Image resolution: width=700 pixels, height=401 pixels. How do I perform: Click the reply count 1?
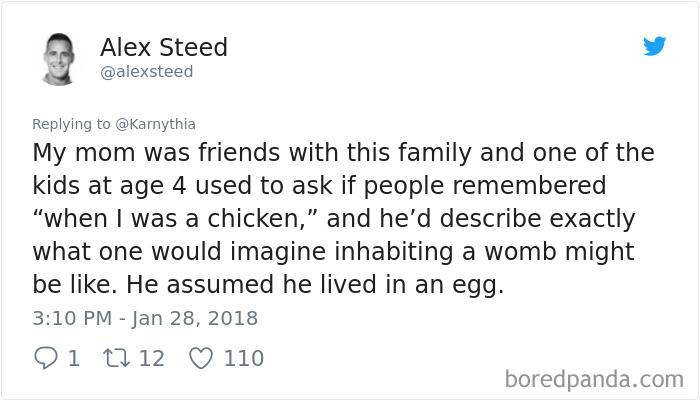click(73, 358)
